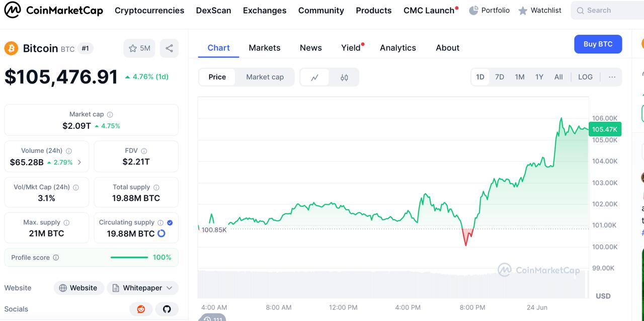Click the orange Bitcoin logo
Image resolution: width=644 pixels, height=321 pixels.
pyautogui.click(x=11, y=48)
